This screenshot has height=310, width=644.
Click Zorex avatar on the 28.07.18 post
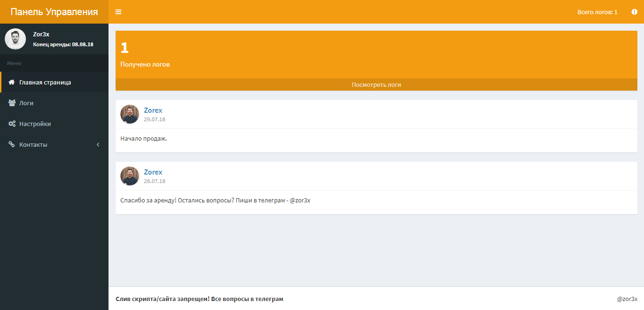tap(130, 176)
